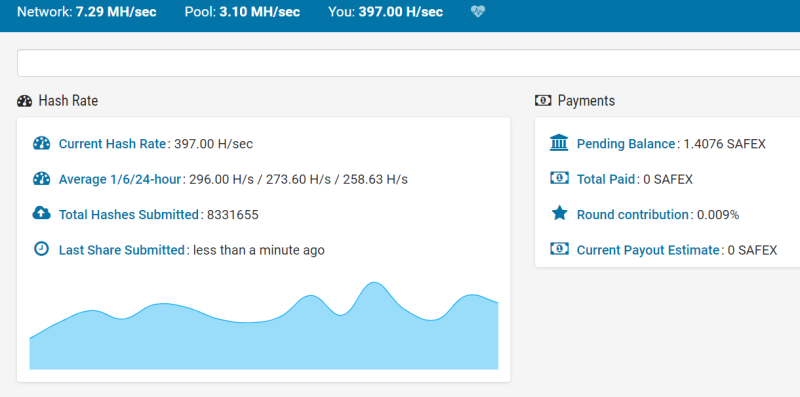The height and width of the screenshot is (397, 800).
Task: Click the Last Share Submitted clock icon
Action: point(41,249)
